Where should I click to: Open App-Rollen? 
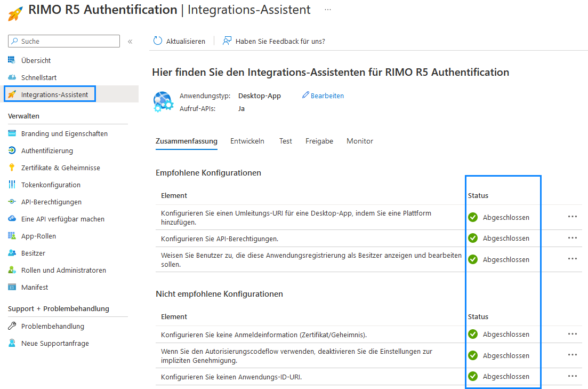pos(38,236)
